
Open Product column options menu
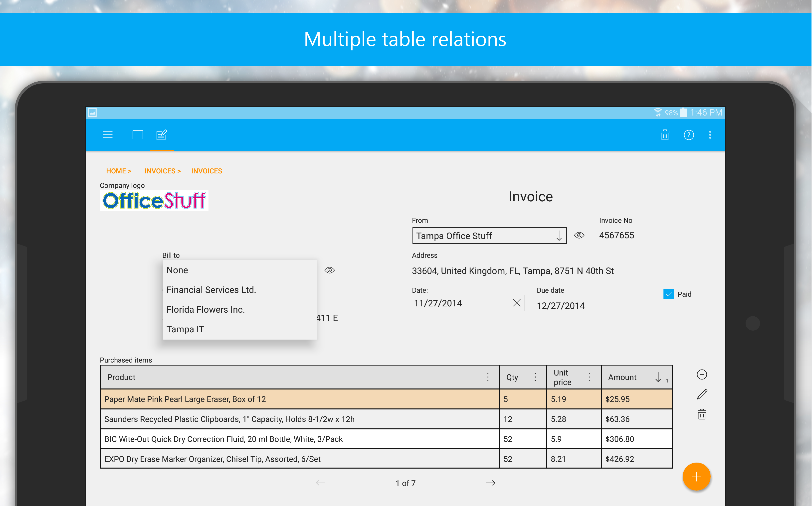click(488, 377)
